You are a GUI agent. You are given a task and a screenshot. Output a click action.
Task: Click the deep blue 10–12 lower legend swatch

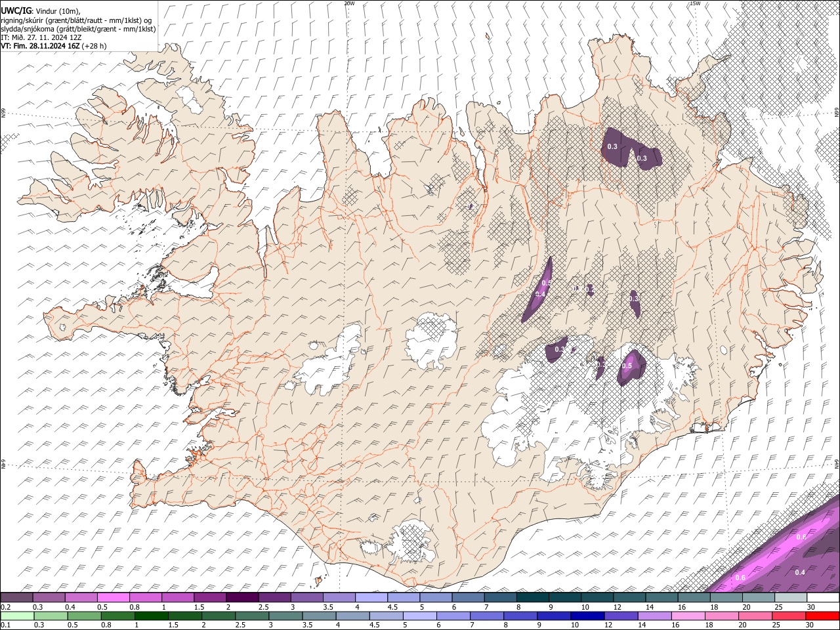click(587, 616)
